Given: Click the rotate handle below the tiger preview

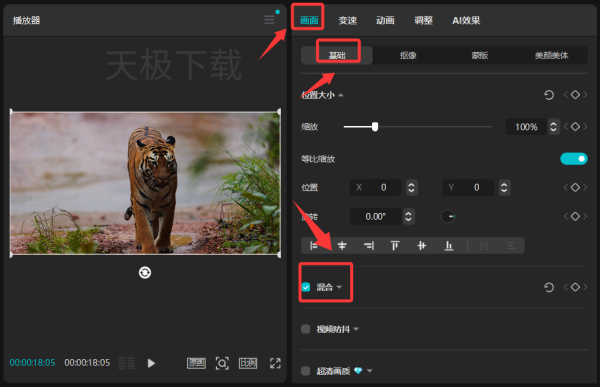Looking at the screenshot, I should [145, 273].
